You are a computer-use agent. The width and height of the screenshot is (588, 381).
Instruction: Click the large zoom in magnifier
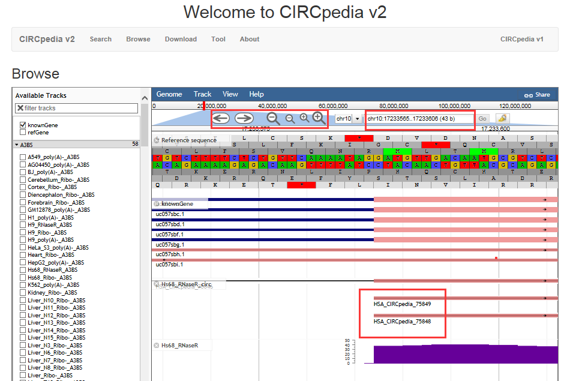coord(319,118)
